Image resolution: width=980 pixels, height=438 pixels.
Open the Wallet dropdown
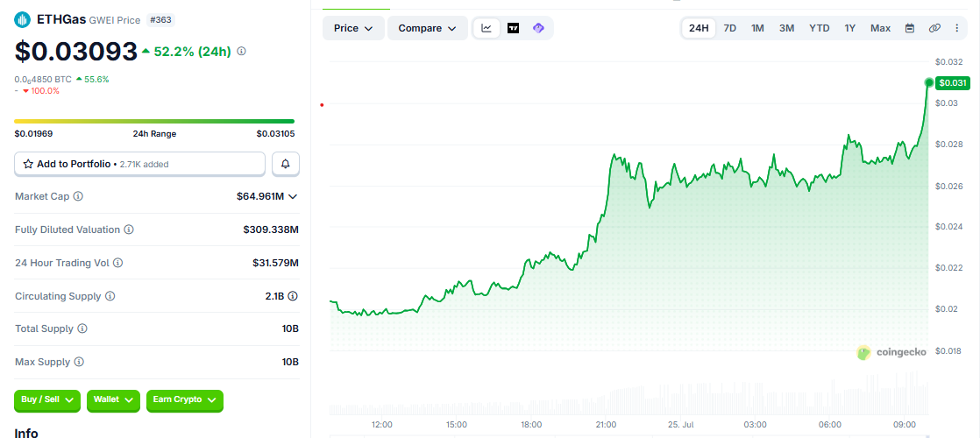click(113, 399)
